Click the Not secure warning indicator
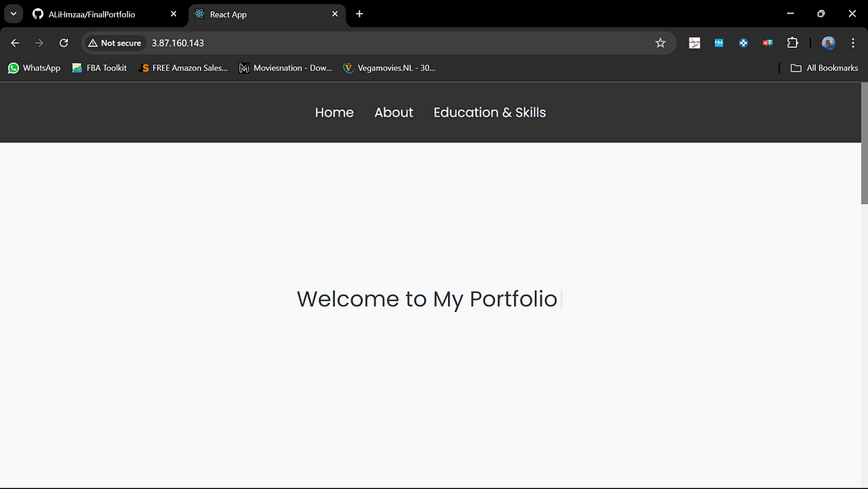868x489 pixels. (114, 43)
